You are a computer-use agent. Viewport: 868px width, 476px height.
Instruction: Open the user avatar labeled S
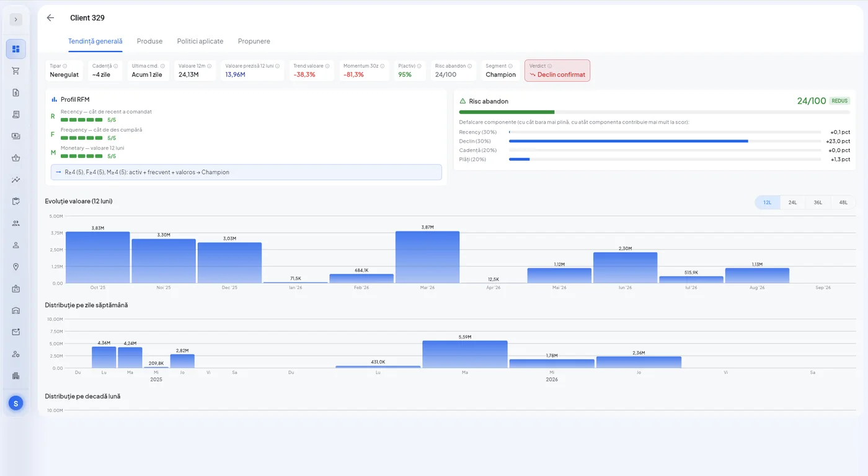[x=16, y=403]
